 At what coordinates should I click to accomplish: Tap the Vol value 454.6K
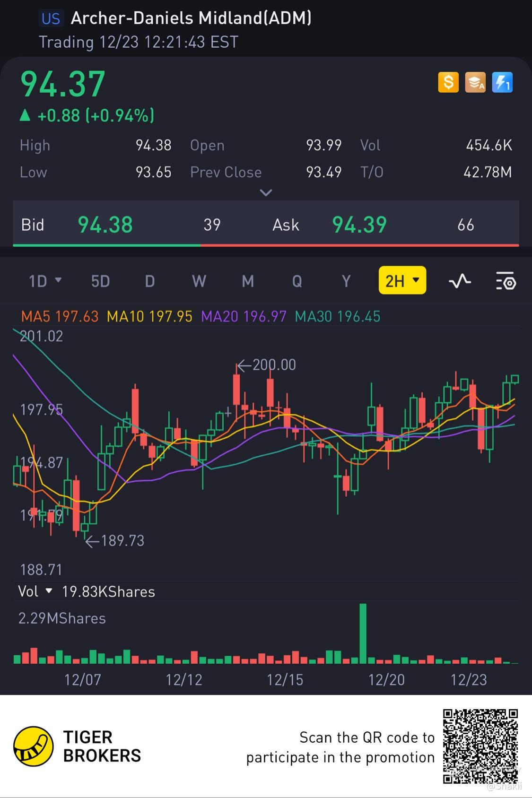coord(489,145)
